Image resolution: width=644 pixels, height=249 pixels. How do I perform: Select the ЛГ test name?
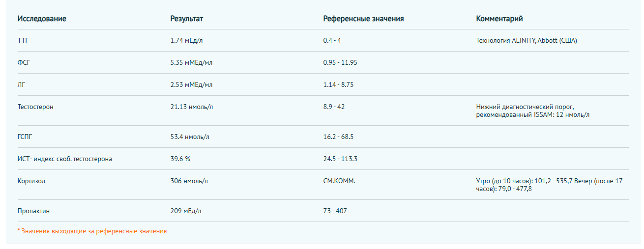click(21, 84)
